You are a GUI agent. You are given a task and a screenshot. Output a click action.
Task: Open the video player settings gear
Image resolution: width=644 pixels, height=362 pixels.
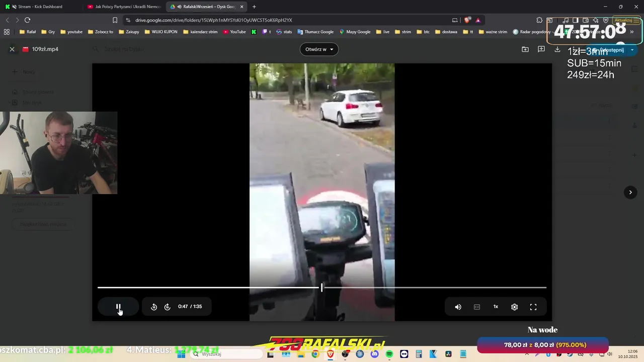click(x=514, y=307)
